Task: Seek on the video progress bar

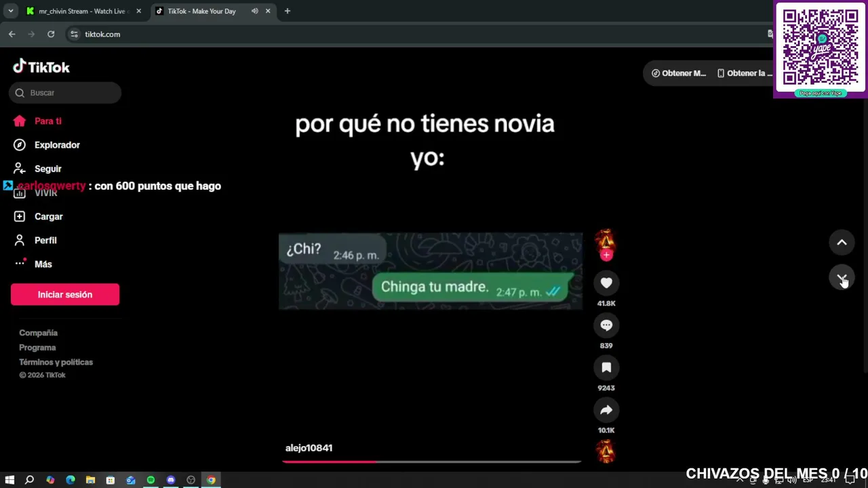Action: pos(431,462)
